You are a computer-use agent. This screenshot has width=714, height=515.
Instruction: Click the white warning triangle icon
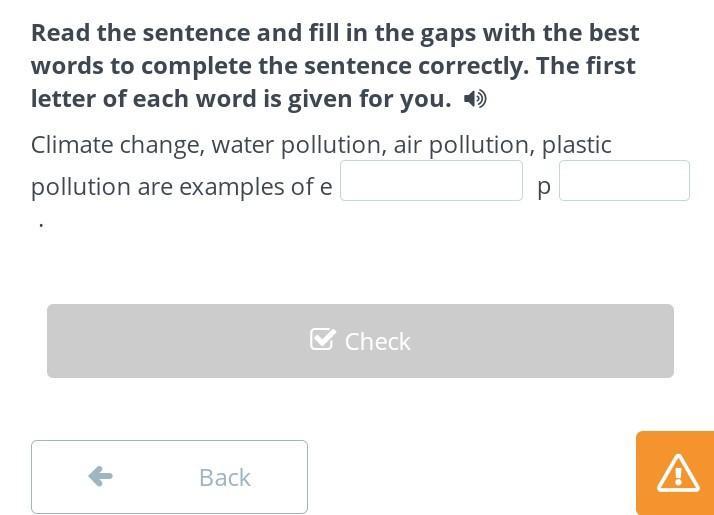pos(678,474)
